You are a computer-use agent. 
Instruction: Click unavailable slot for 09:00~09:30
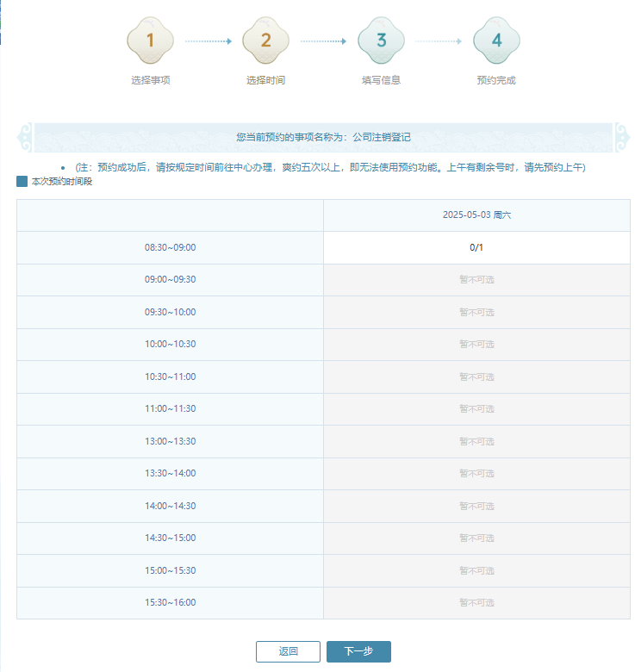476,280
